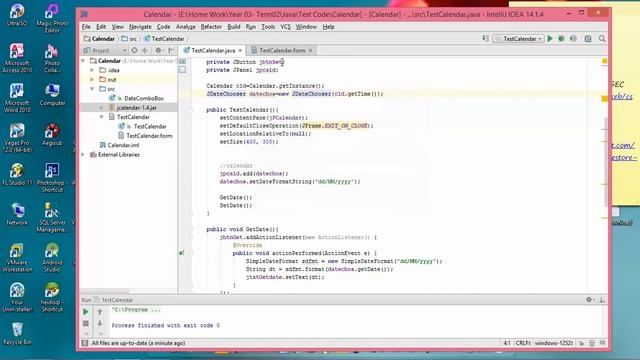This screenshot has width=640, height=360.
Task: Open the Window menu
Action: click(x=306, y=27)
